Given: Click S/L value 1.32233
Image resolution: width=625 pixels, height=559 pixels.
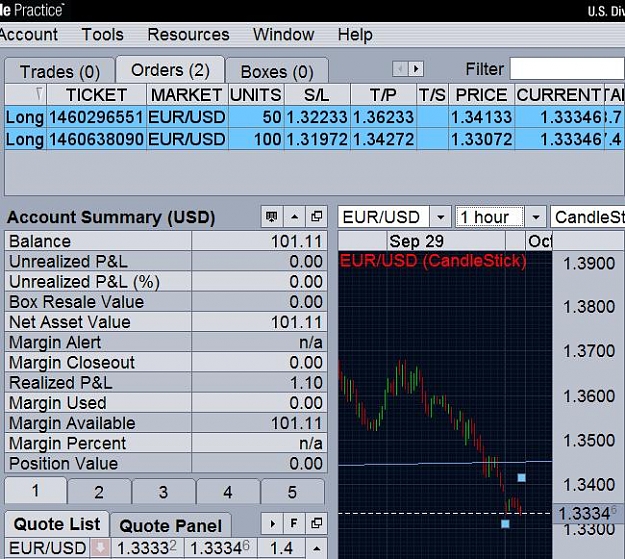Looking at the screenshot, I should tap(317, 117).
